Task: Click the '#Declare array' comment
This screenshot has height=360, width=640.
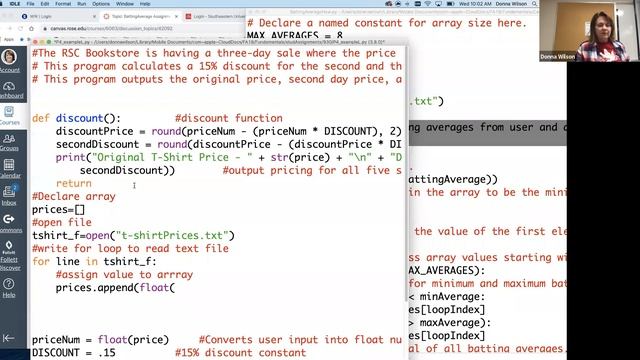Action: tap(74, 196)
